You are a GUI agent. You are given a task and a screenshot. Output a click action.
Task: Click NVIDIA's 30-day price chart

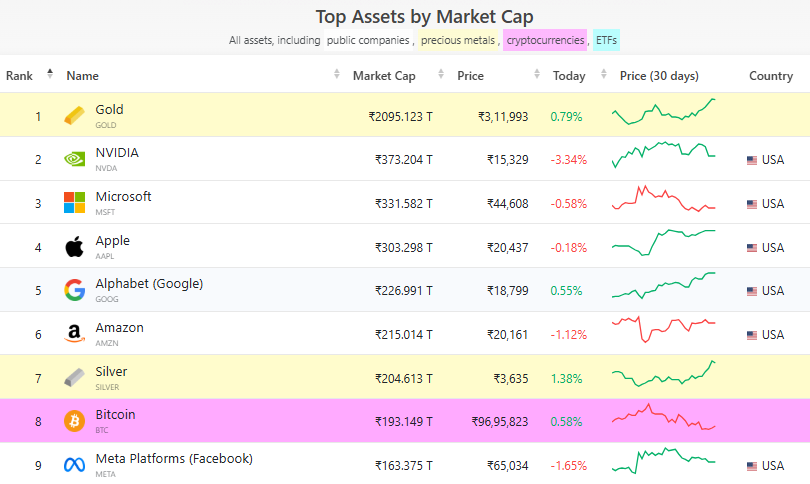664,154
